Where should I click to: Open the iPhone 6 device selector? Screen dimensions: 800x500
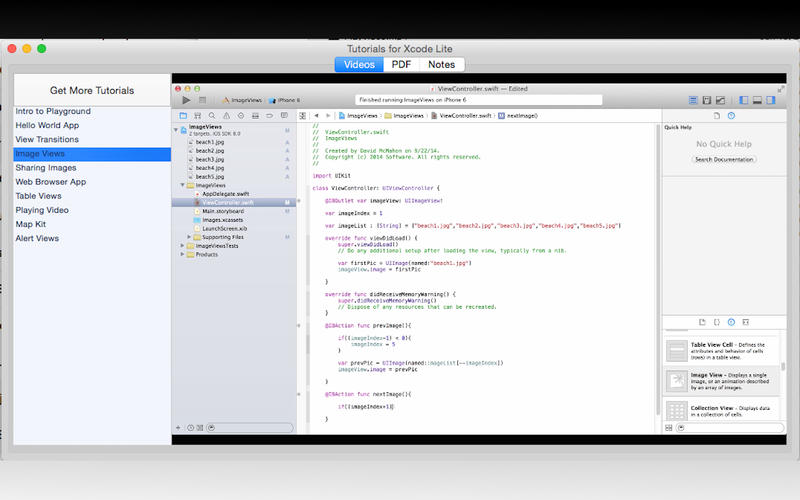[x=285, y=101]
